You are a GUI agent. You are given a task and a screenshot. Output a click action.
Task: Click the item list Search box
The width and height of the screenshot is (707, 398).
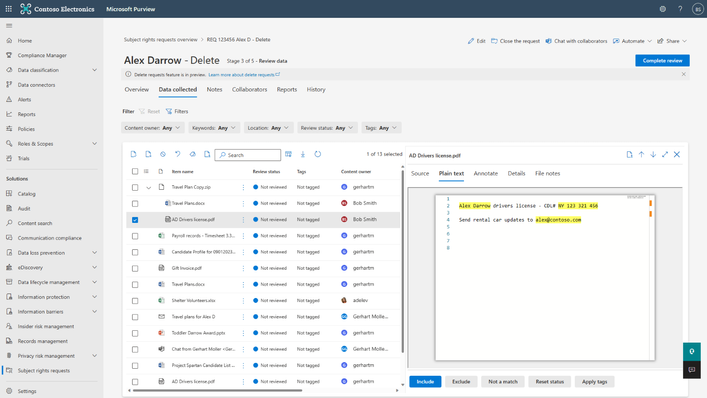(x=248, y=155)
